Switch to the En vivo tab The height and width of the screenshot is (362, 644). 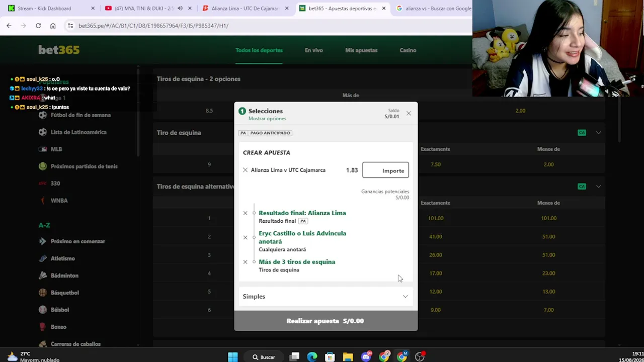tap(313, 50)
